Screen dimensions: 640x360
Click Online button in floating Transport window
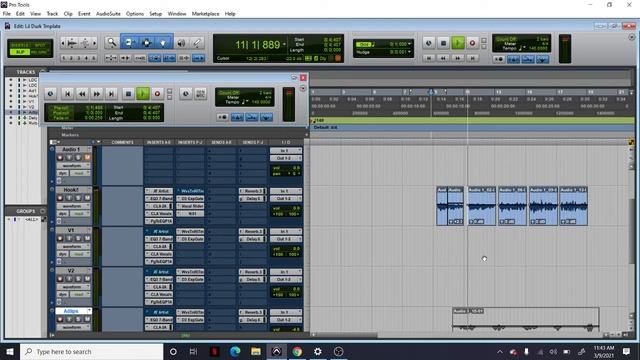click(50, 94)
